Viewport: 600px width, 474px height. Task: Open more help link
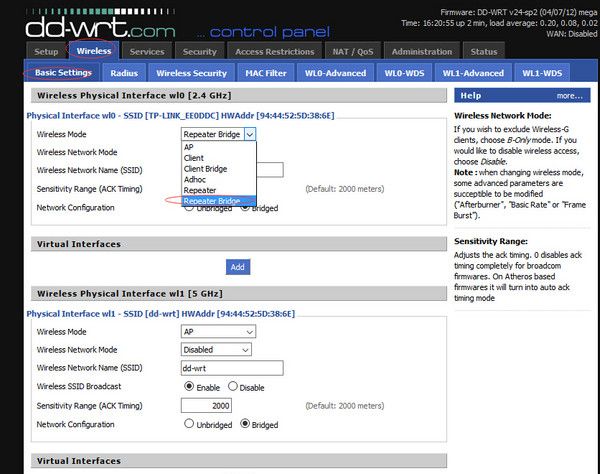[569, 96]
